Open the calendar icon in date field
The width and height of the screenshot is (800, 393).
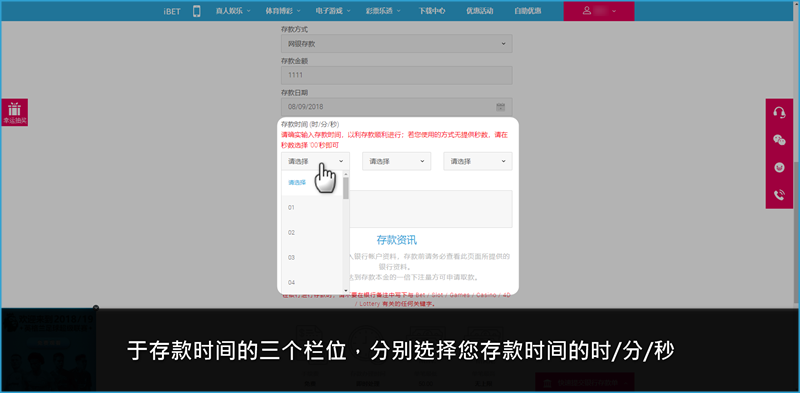501,107
